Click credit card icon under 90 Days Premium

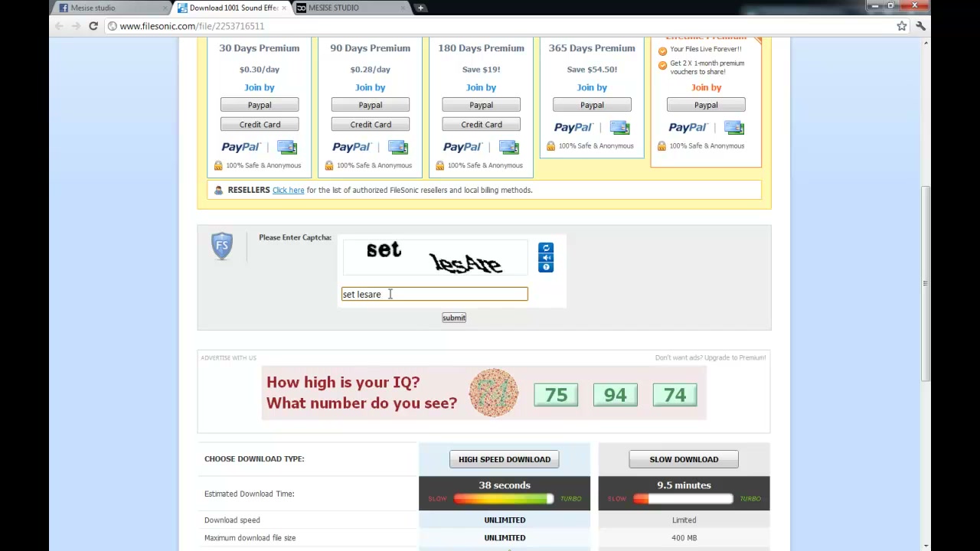398,147
